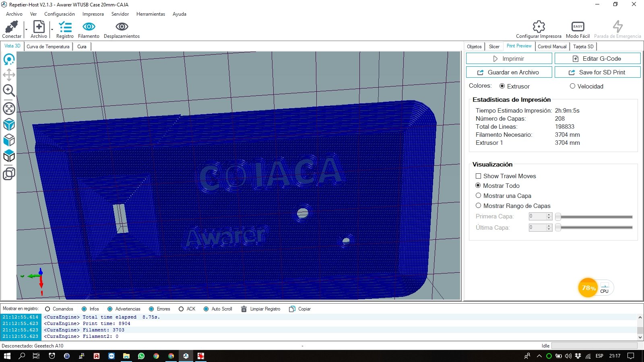Open the Configuración menu
Image resolution: width=644 pixels, height=362 pixels.
point(60,14)
